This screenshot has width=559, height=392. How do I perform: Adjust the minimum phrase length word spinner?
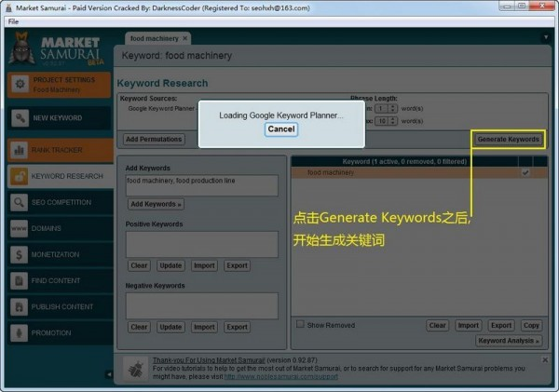[x=393, y=108]
